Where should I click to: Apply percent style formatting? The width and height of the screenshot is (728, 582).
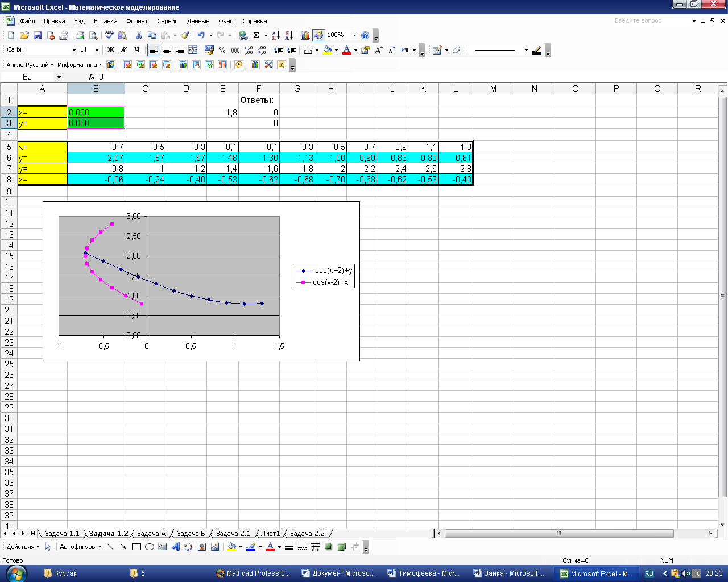(222, 50)
